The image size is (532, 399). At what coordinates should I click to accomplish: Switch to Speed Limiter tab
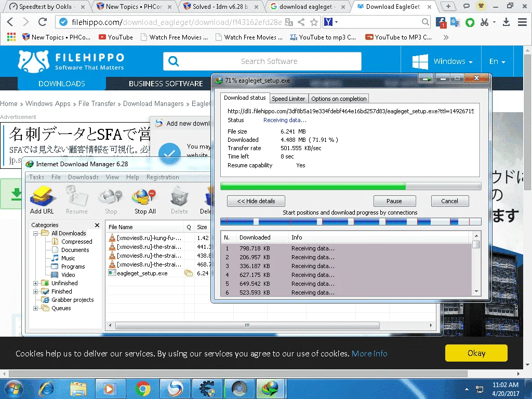point(288,99)
